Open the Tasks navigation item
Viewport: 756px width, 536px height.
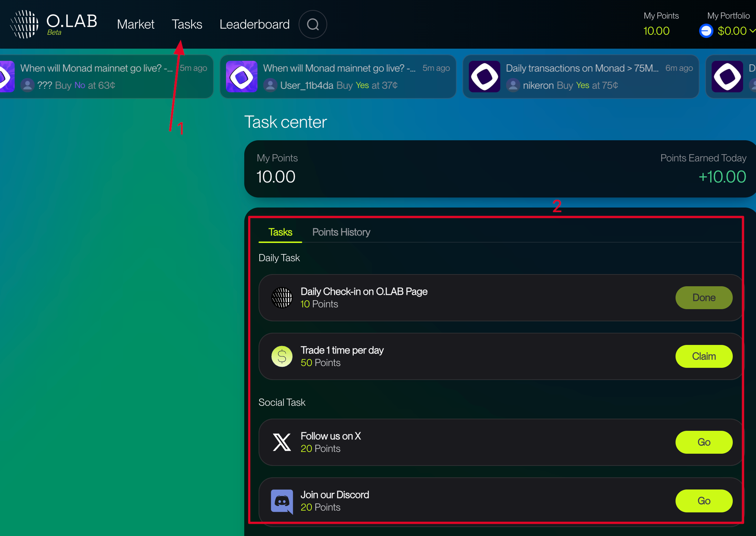coord(187,24)
